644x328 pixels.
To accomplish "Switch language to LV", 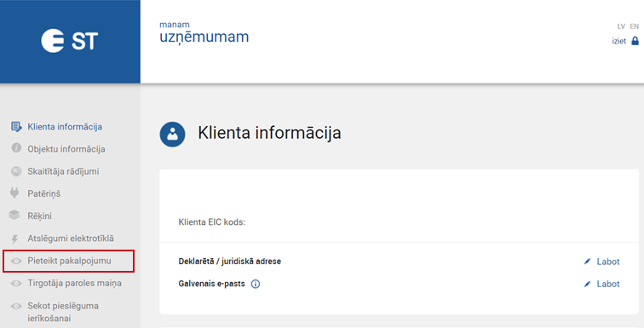I will (621, 26).
